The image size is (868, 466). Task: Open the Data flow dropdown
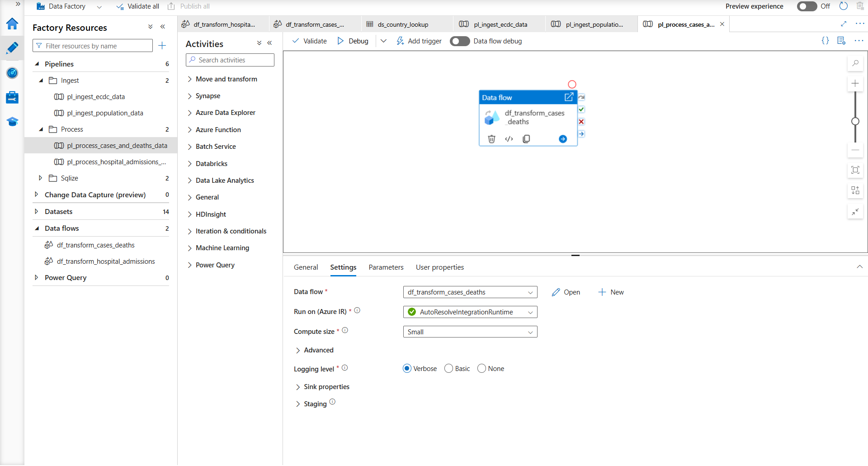click(470, 292)
